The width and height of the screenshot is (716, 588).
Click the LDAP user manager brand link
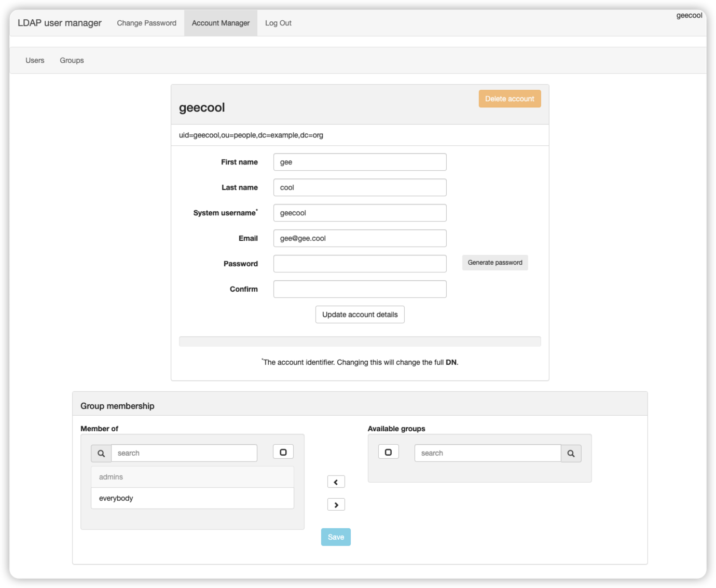click(x=60, y=23)
